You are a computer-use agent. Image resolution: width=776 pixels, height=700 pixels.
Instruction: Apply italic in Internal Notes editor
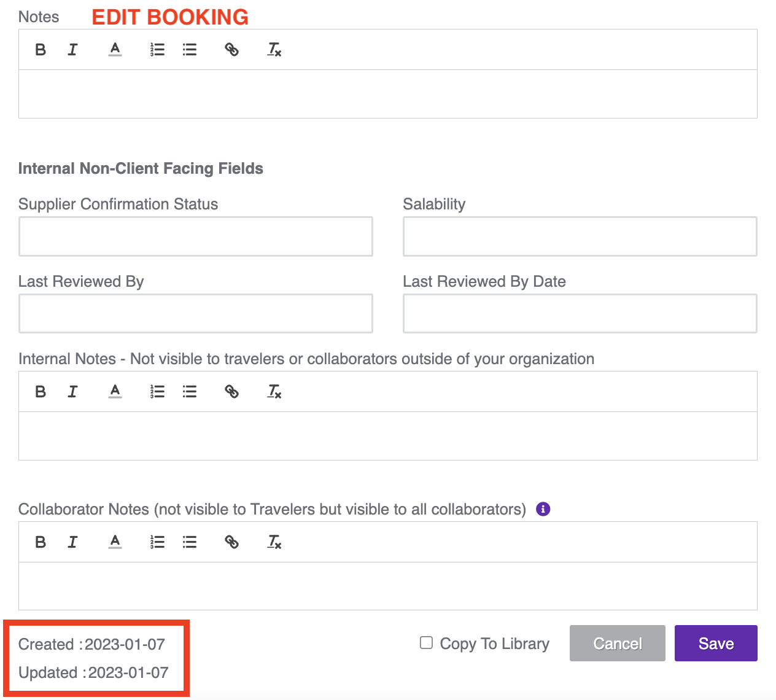point(72,392)
